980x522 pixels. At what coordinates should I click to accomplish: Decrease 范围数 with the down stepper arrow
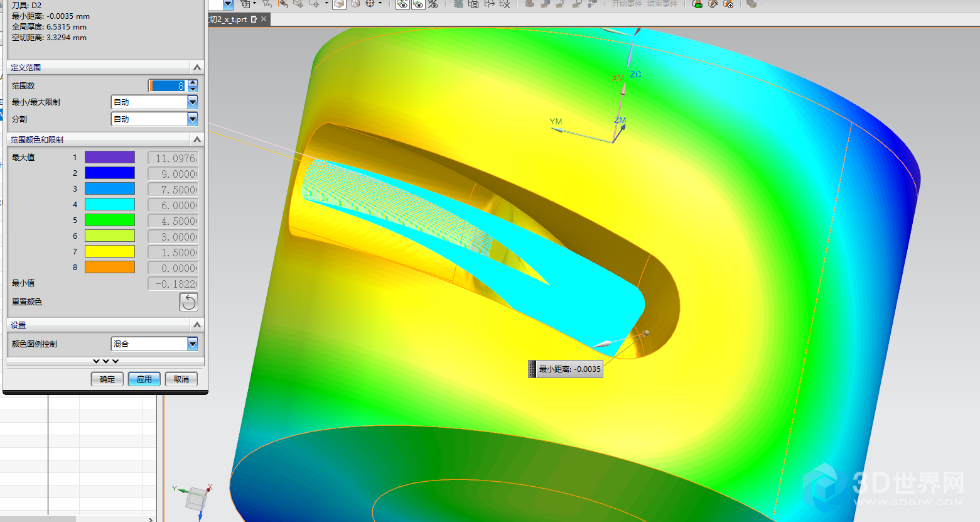[193, 89]
